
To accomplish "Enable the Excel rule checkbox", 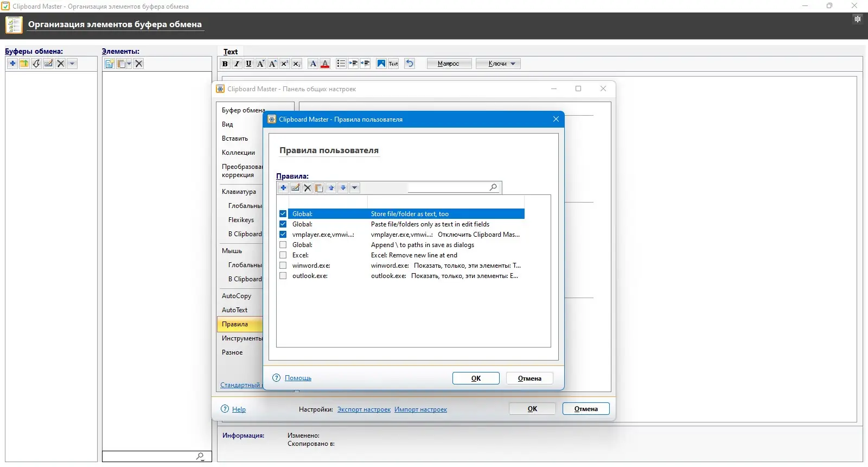I will (283, 255).
